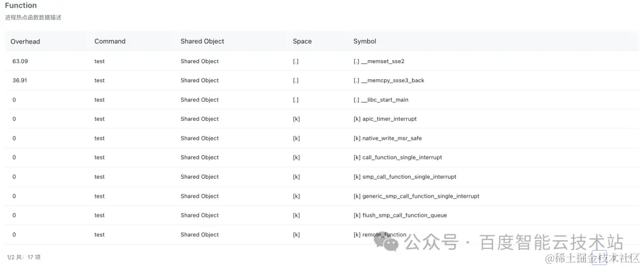The image size is (644, 268).
Task: Click the [k] remote_function symbol
Action: pos(380,235)
